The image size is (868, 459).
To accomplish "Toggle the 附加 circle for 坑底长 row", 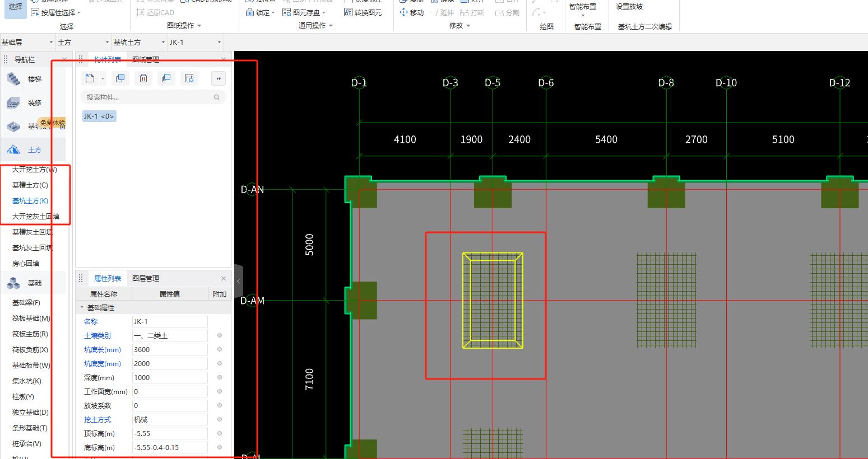I will click(x=220, y=350).
